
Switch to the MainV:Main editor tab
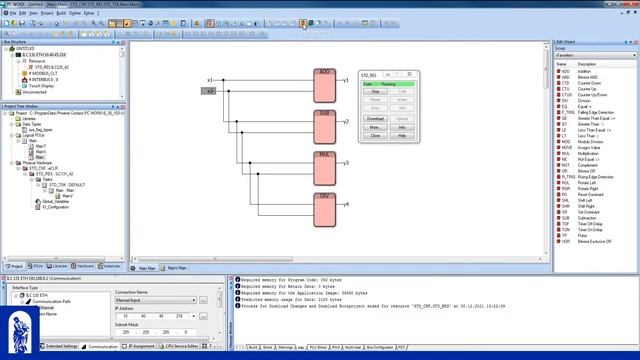[x=174, y=268]
